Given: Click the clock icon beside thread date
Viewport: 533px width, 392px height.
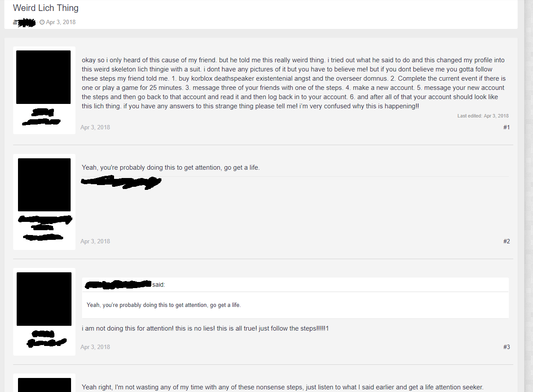Looking at the screenshot, I should click(x=42, y=22).
